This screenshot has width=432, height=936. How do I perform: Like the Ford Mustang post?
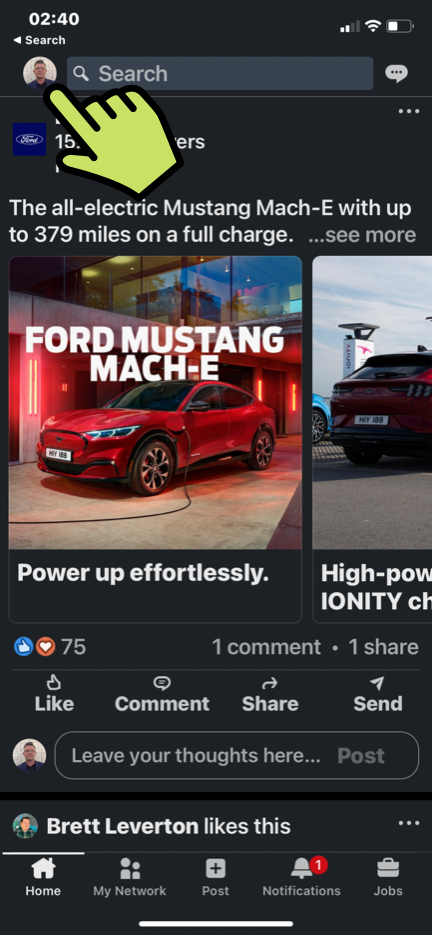(x=54, y=694)
